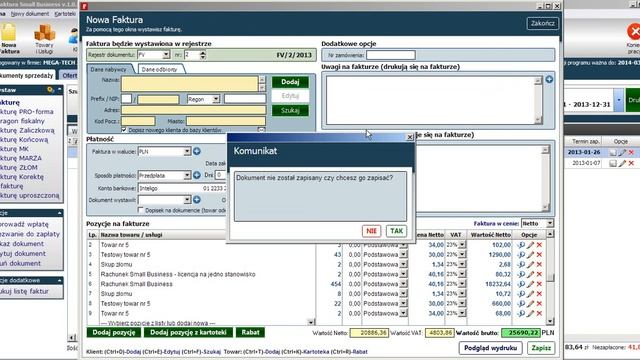Edit pencil icon for Testowy towar row 3
Viewport: 640px width, 360px height.
pyautogui.click(x=530, y=255)
